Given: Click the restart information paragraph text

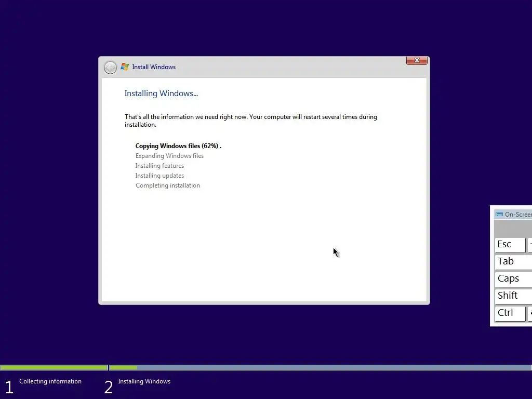Looking at the screenshot, I should point(251,121).
